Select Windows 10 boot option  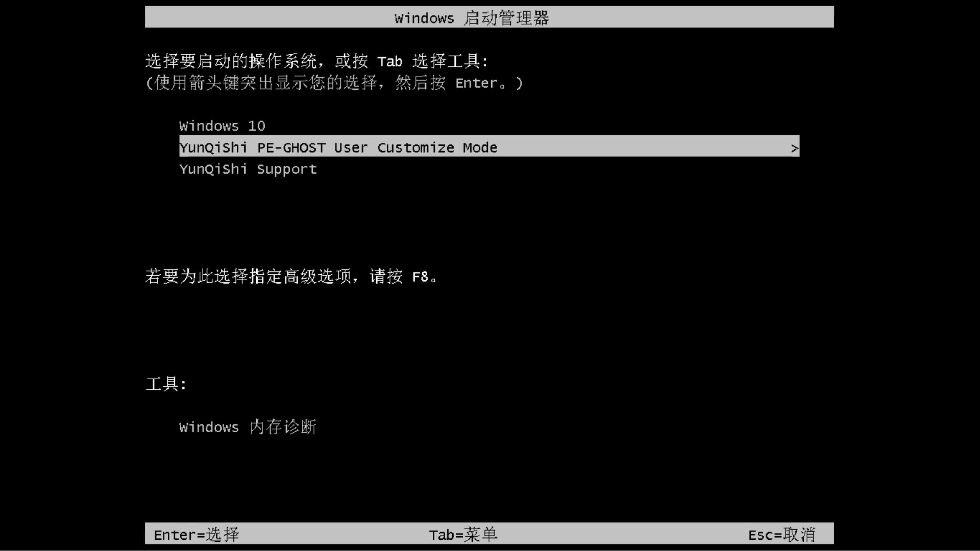click(x=222, y=125)
